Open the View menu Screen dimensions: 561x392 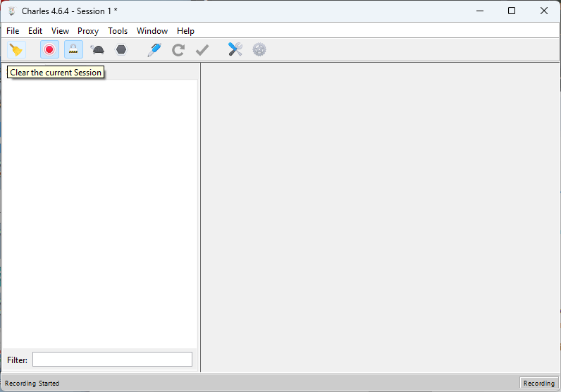[60, 31]
